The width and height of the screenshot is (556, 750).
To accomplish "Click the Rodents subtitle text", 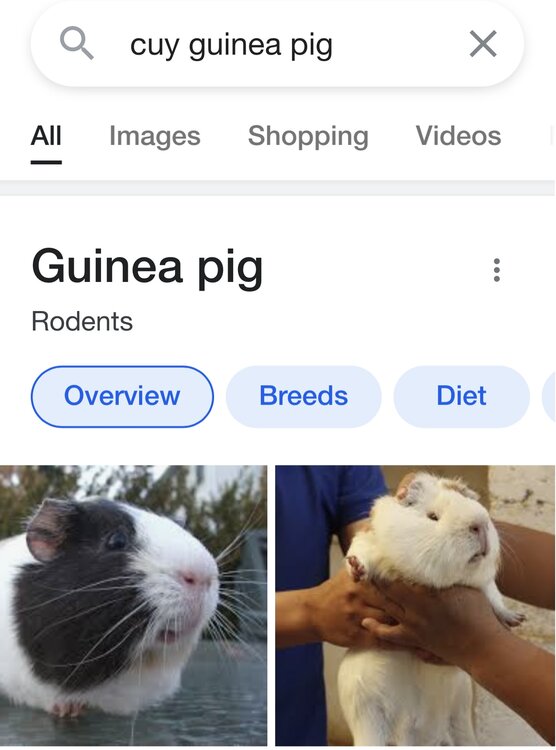I will [82, 321].
